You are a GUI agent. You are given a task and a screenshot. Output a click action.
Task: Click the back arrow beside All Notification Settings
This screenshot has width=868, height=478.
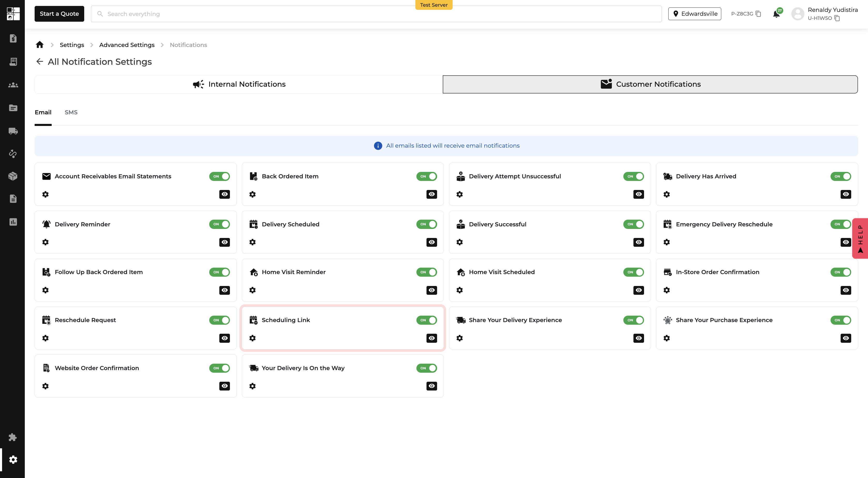pos(40,61)
